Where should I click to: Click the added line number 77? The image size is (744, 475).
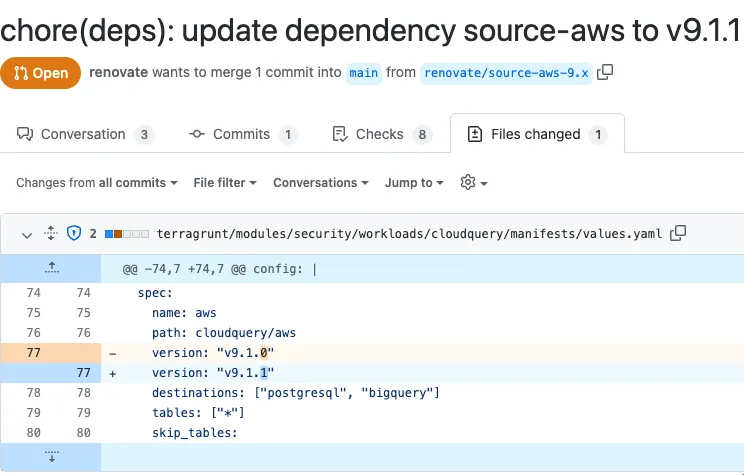[84, 373]
